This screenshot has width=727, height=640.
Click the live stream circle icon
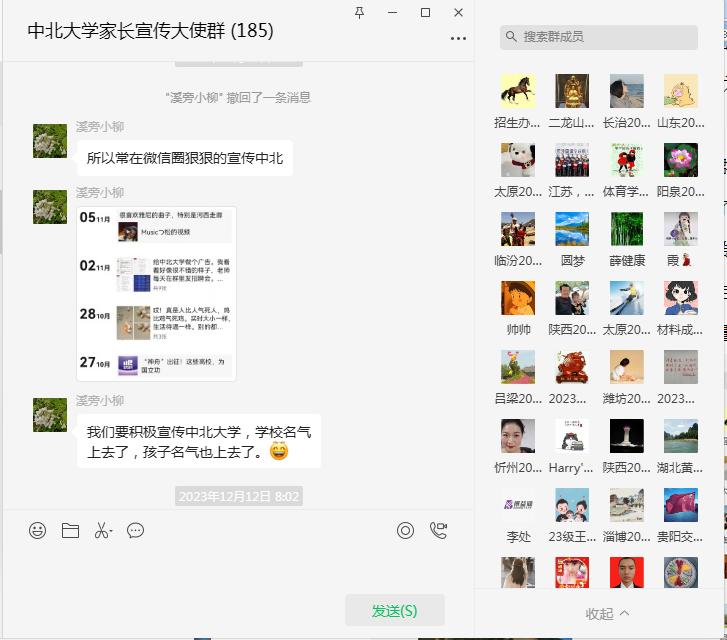[x=405, y=531]
